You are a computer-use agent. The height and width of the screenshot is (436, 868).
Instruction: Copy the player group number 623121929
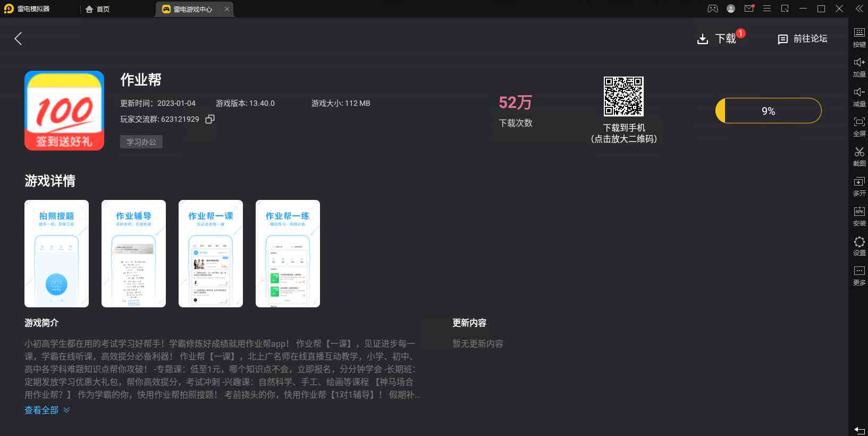pos(210,119)
